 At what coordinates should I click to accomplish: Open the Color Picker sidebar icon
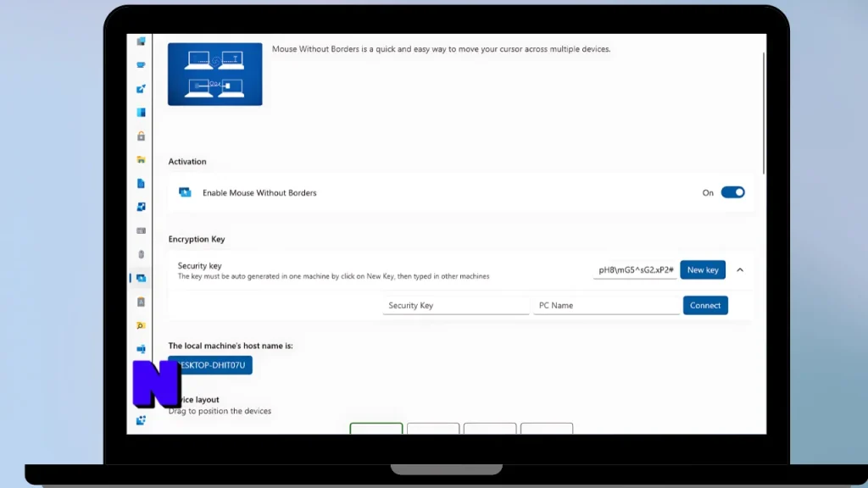pyautogui.click(x=142, y=89)
